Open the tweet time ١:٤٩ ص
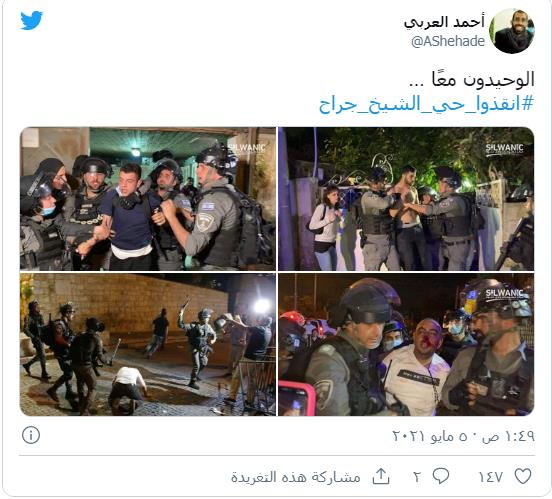 (x=508, y=436)
